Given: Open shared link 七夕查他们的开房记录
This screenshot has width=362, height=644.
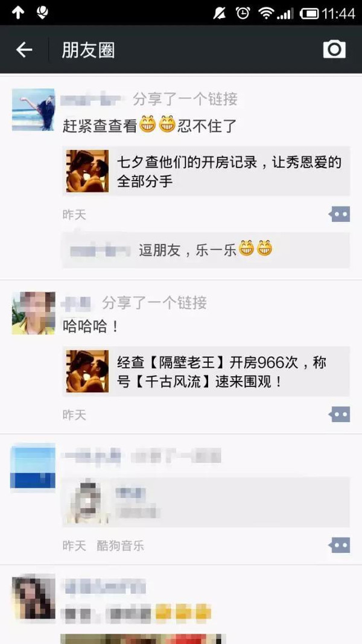Looking at the screenshot, I should (206, 171).
